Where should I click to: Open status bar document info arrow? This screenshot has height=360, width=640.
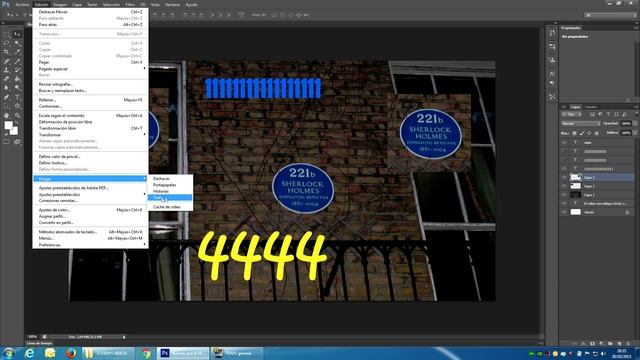point(124,337)
